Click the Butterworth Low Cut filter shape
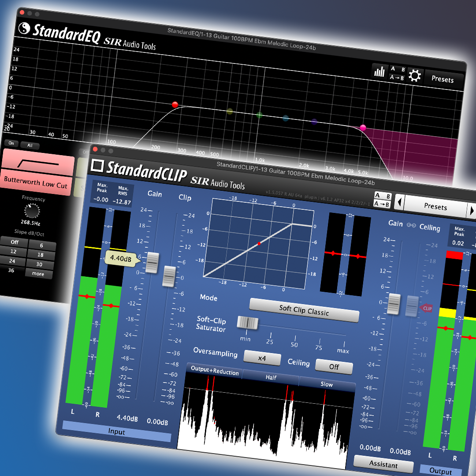This screenshot has height=476, width=476. [38, 162]
